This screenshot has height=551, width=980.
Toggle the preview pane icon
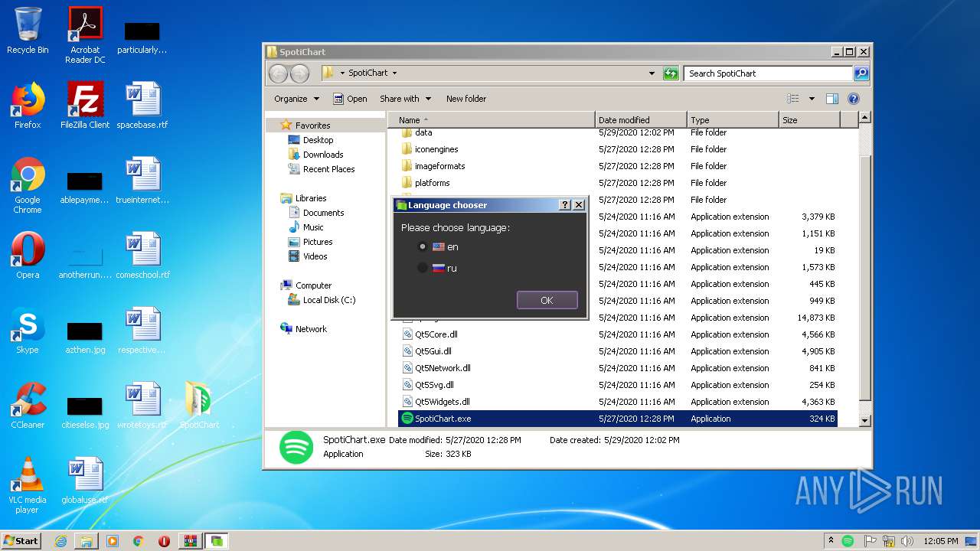tap(832, 99)
